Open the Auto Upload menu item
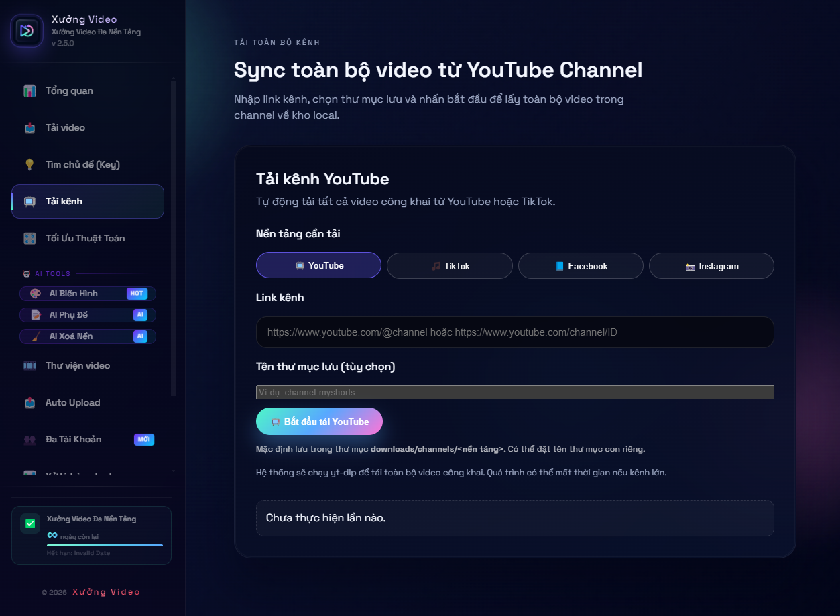This screenshot has width=840, height=616. coord(88,403)
